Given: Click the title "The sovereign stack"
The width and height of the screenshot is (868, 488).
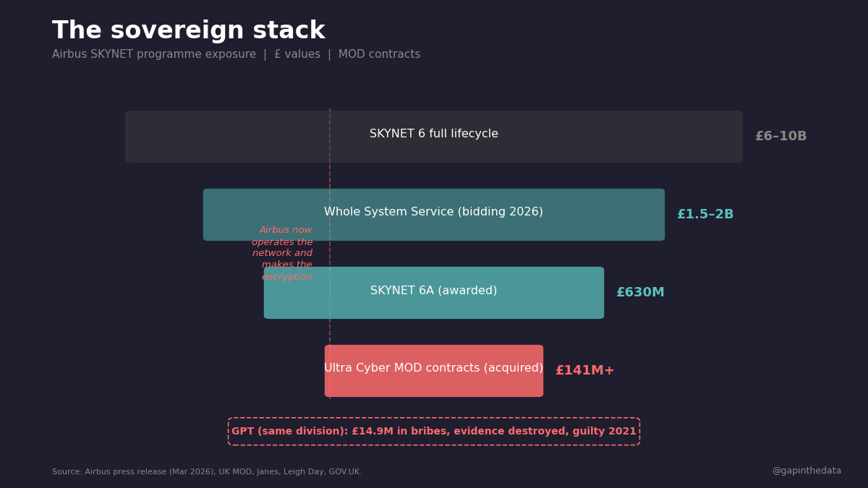Looking at the screenshot, I should click(x=189, y=31).
